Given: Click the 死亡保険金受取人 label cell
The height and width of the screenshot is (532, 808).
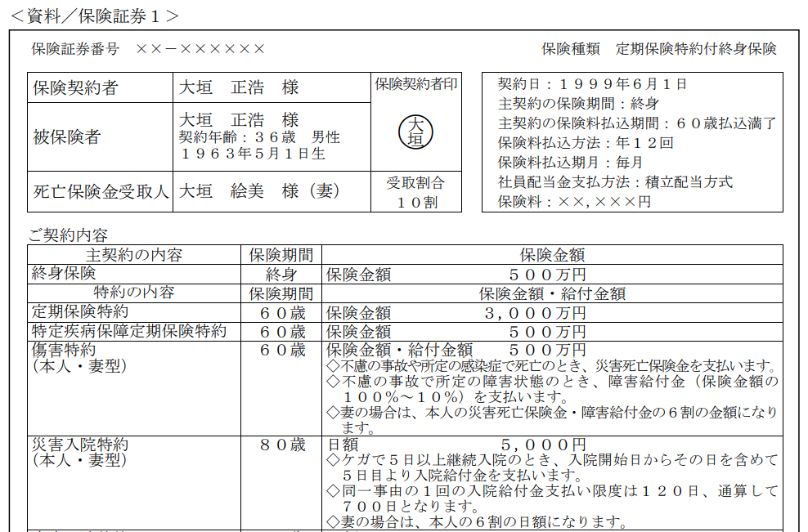Looking at the screenshot, I should click(101, 192).
